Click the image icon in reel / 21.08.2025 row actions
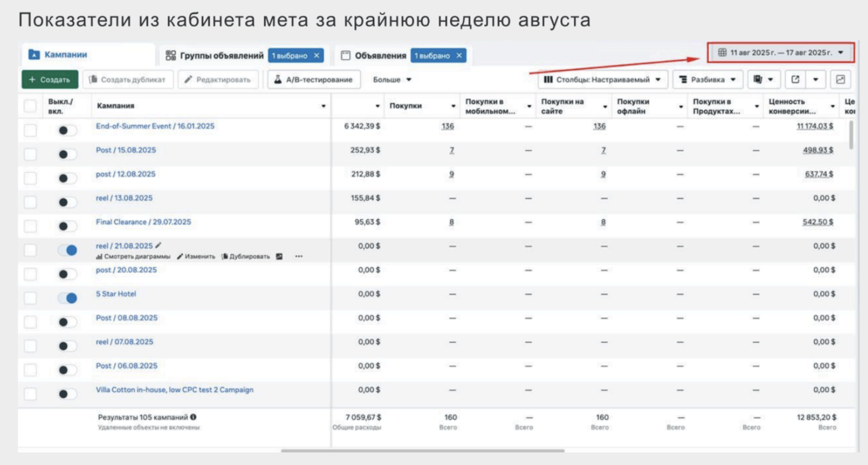This screenshot has height=465, width=868. [279, 256]
